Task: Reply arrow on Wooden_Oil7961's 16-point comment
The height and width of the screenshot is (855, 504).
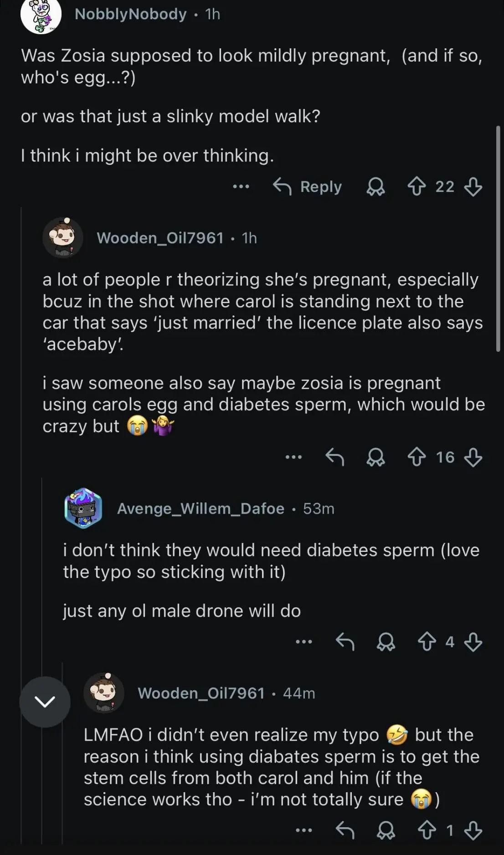Action: 335,457
